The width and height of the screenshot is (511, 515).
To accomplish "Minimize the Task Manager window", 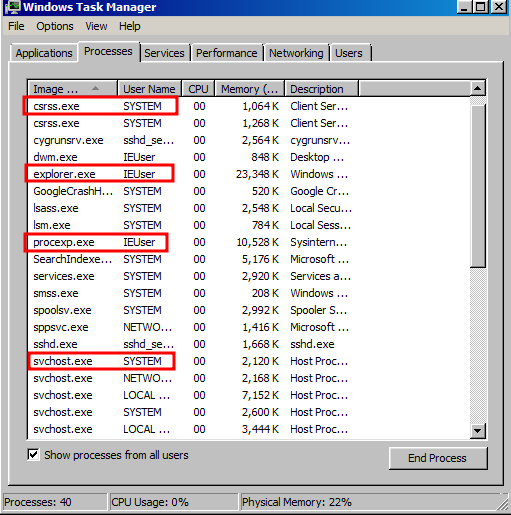I will click(464, 7).
